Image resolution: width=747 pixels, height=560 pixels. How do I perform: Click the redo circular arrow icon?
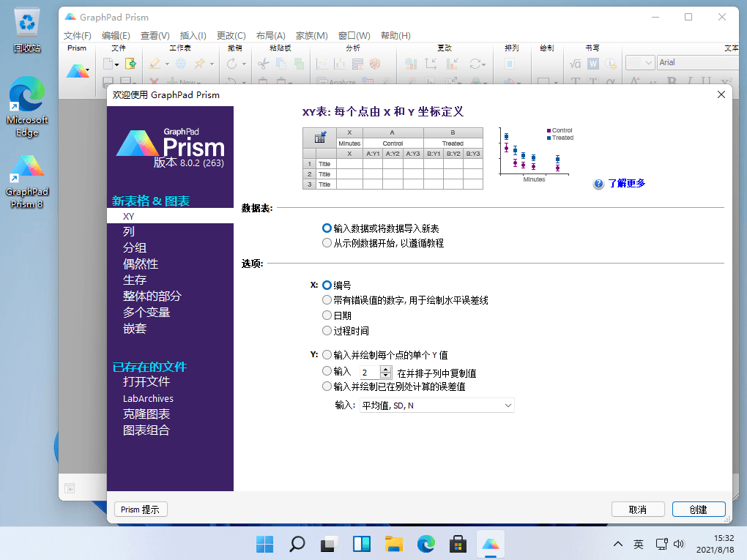[x=232, y=64]
